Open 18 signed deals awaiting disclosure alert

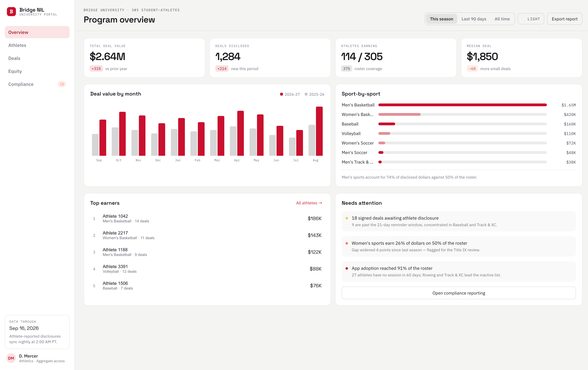(459, 221)
